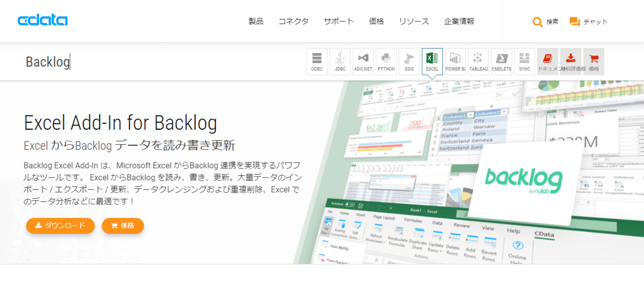The height and width of the screenshot is (289, 644).
Task: Select the Cmdlets PowerShell icon
Action: point(501,62)
